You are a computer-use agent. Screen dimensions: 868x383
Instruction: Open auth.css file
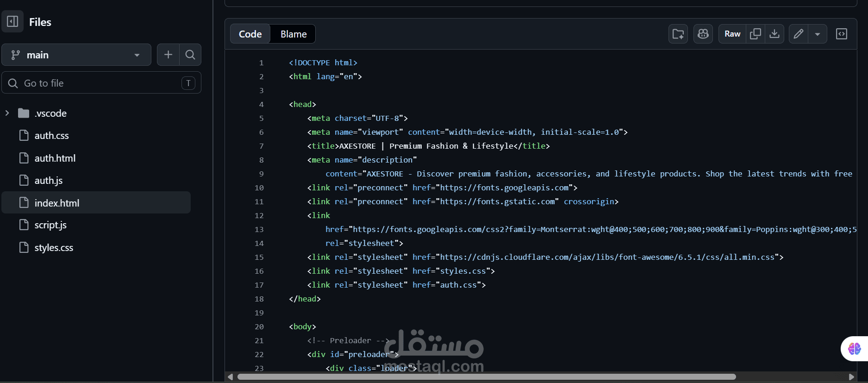pos(51,135)
